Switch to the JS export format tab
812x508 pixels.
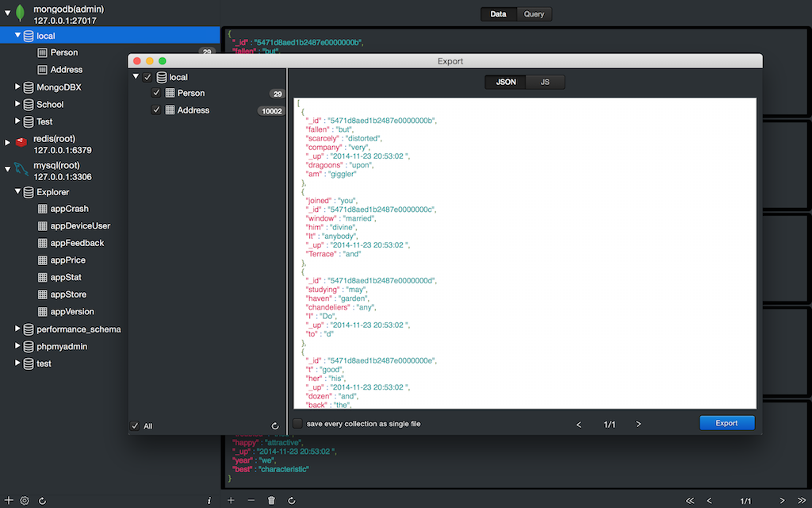(x=545, y=82)
